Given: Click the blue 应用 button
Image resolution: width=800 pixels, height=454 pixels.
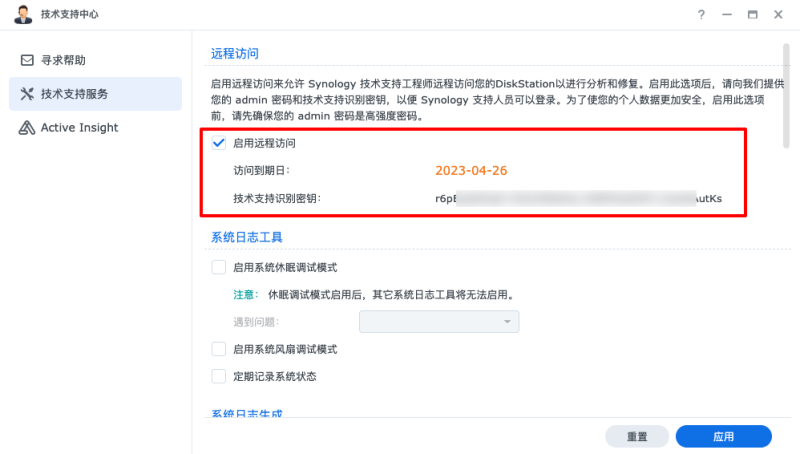Looking at the screenshot, I should point(723,436).
